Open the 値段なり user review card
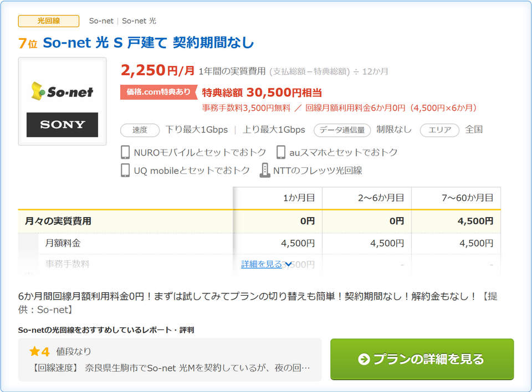Image resolution: width=532 pixels, height=392 pixels. coord(170,359)
